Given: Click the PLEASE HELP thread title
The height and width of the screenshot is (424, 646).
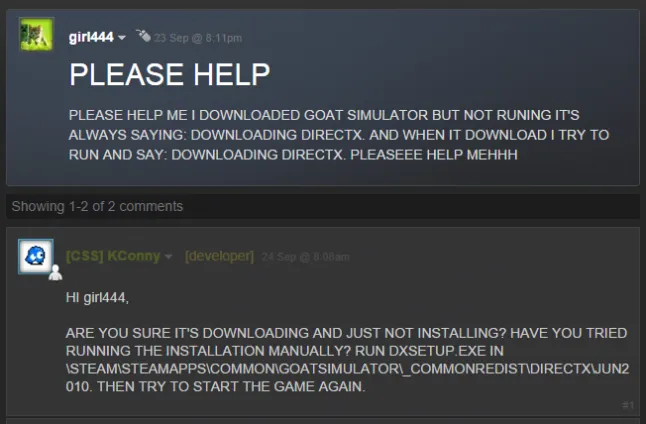Looking at the screenshot, I should point(169,75).
